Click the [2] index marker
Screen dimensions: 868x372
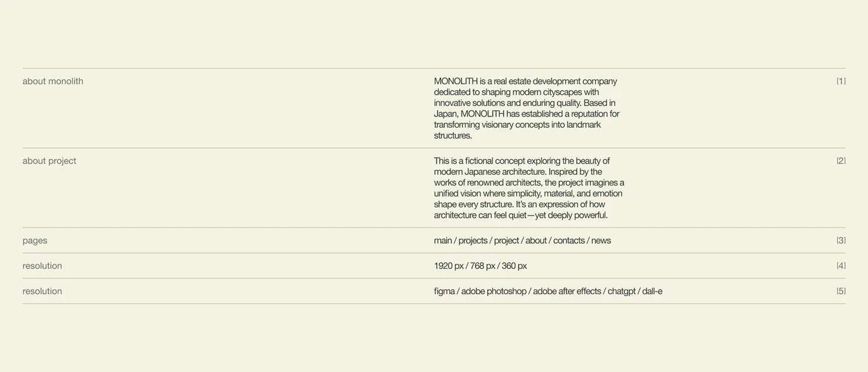[841, 161]
